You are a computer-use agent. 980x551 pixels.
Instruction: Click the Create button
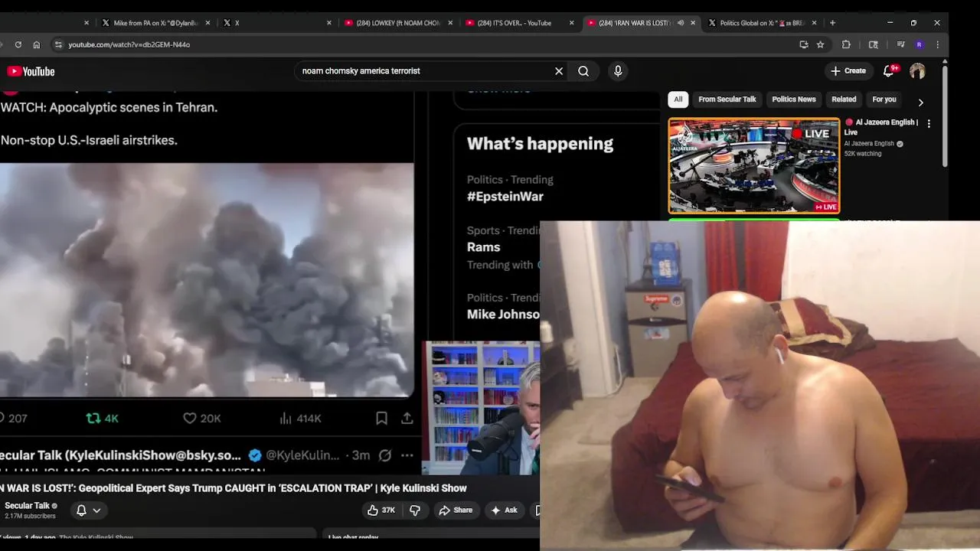coord(848,71)
